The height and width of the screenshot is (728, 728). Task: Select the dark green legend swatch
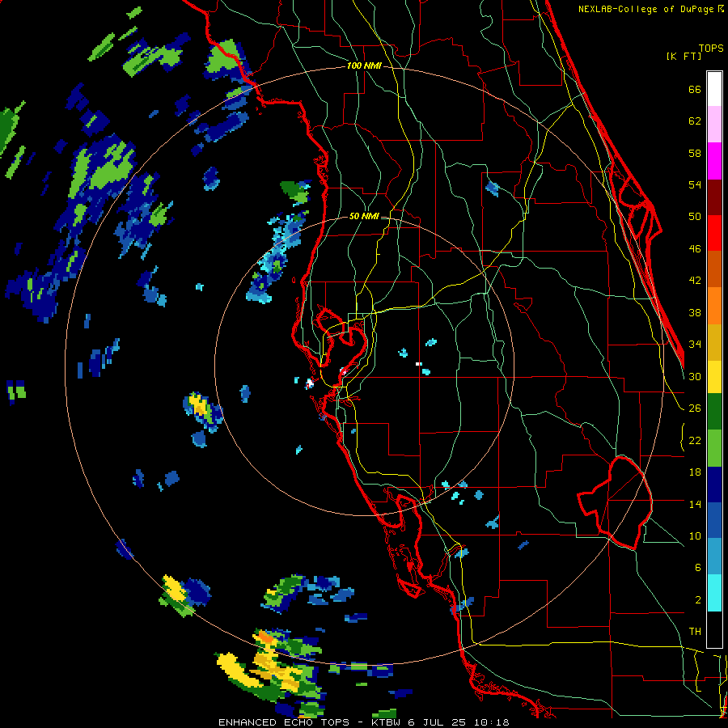coord(714,412)
